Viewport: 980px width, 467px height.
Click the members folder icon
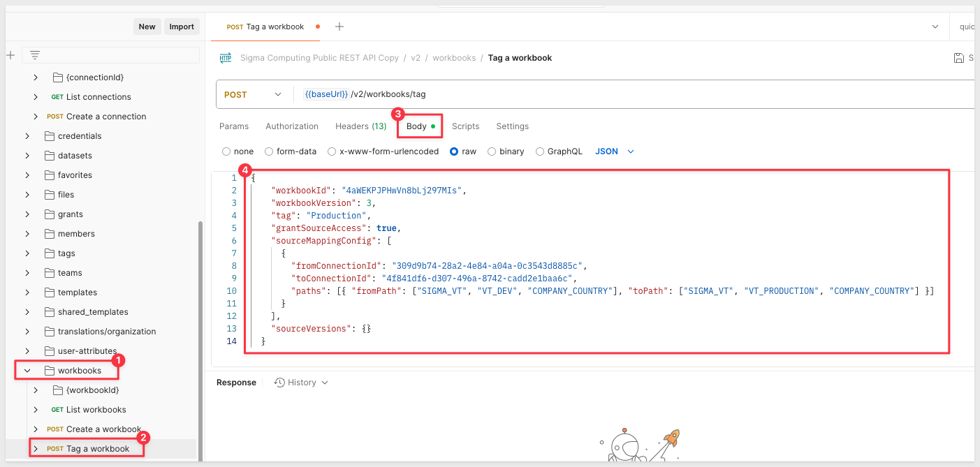(x=50, y=234)
